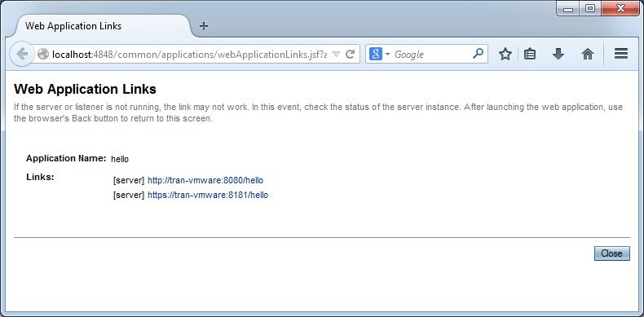Image resolution: width=644 pixels, height=317 pixels.
Task: Open the http://tran-vmware:8080/hello link
Action: pos(205,180)
